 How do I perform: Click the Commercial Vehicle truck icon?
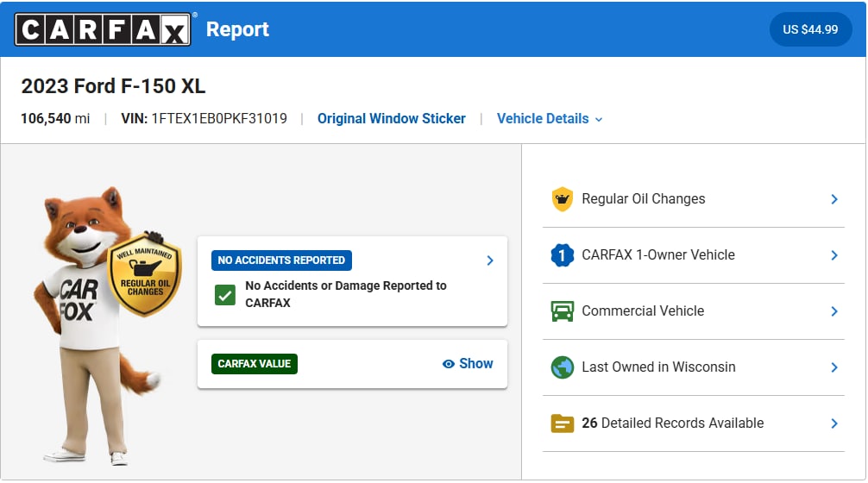pos(562,311)
